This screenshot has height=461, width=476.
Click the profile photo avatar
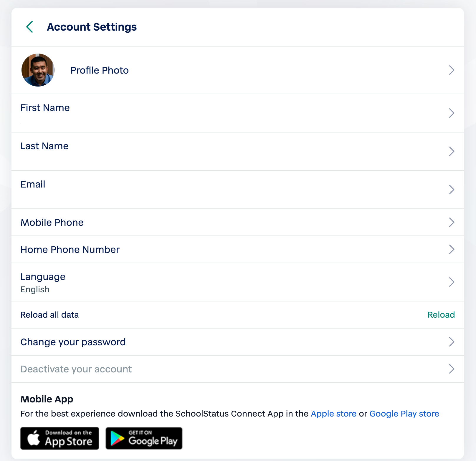(x=38, y=70)
